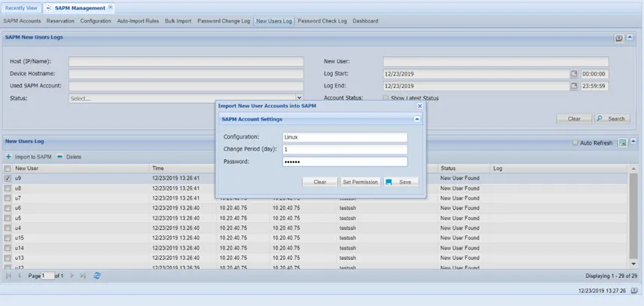Collapse the SAPM New Users Logs panel
The height and width of the screenshot is (306, 644).
630,38
